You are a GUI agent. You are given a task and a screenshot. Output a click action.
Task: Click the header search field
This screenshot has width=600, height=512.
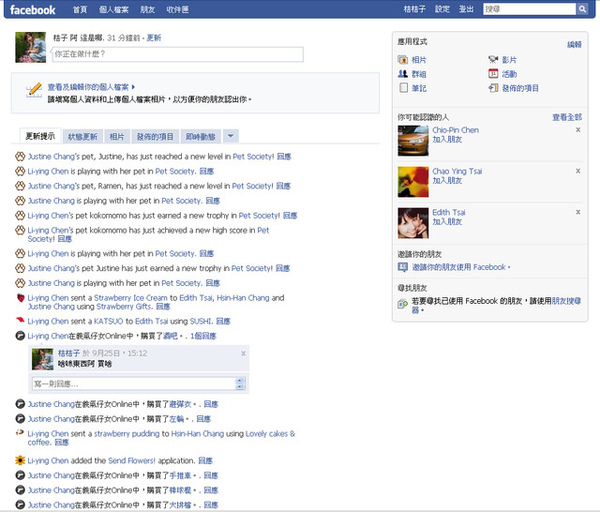(x=530, y=9)
